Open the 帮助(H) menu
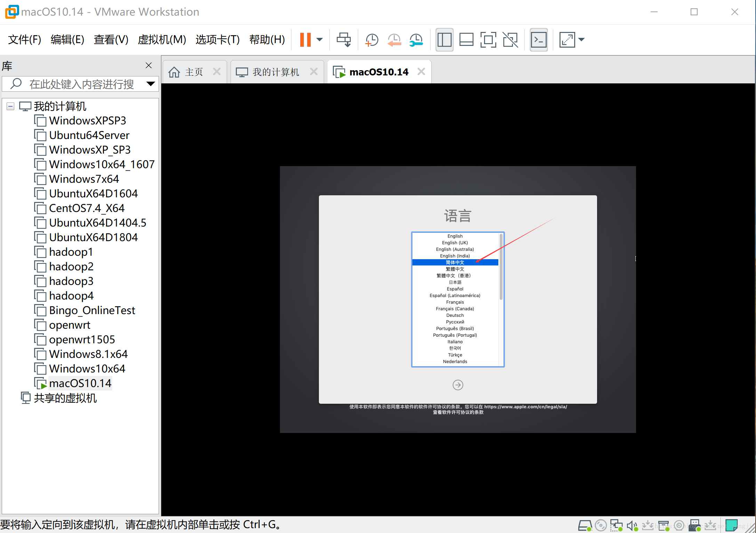The width and height of the screenshot is (756, 533). click(x=267, y=40)
